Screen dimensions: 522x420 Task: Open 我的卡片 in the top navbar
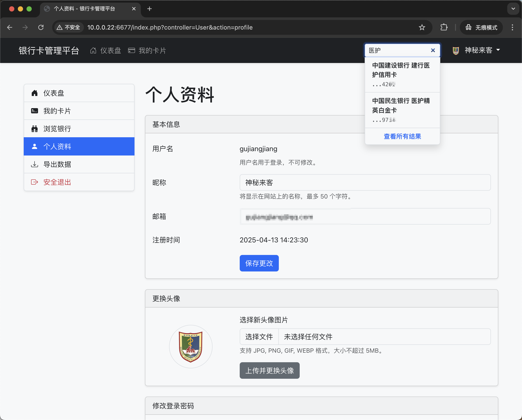point(147,51)
